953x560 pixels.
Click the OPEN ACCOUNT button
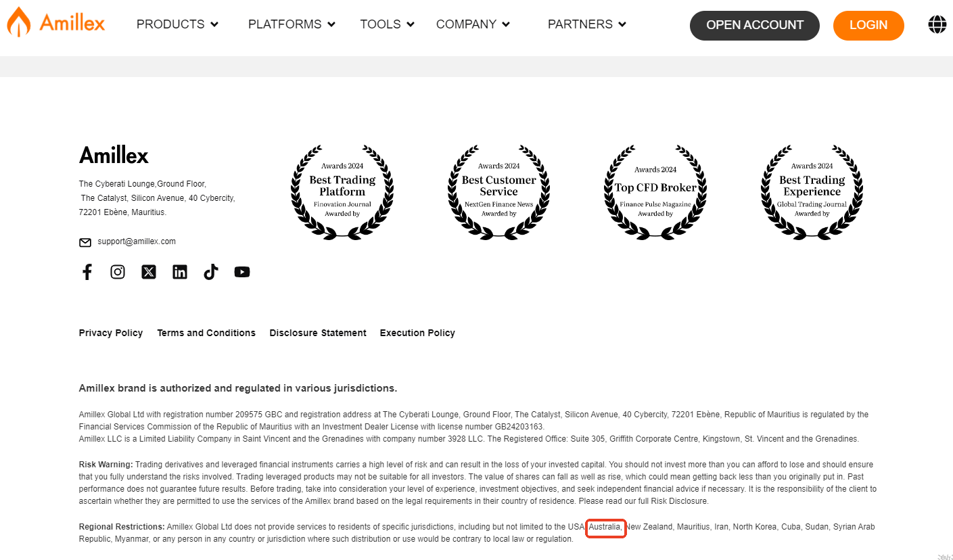(755, 26)
